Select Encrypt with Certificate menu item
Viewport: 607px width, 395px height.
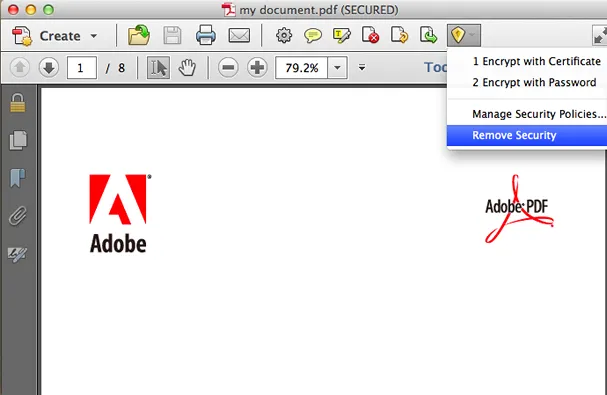pos(528,61)
